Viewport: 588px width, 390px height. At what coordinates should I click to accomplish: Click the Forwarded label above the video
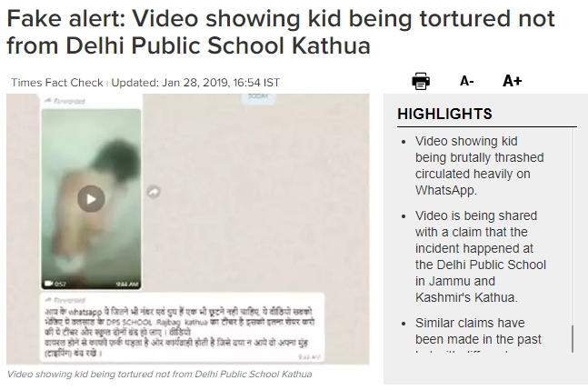[x=65, y=101]
